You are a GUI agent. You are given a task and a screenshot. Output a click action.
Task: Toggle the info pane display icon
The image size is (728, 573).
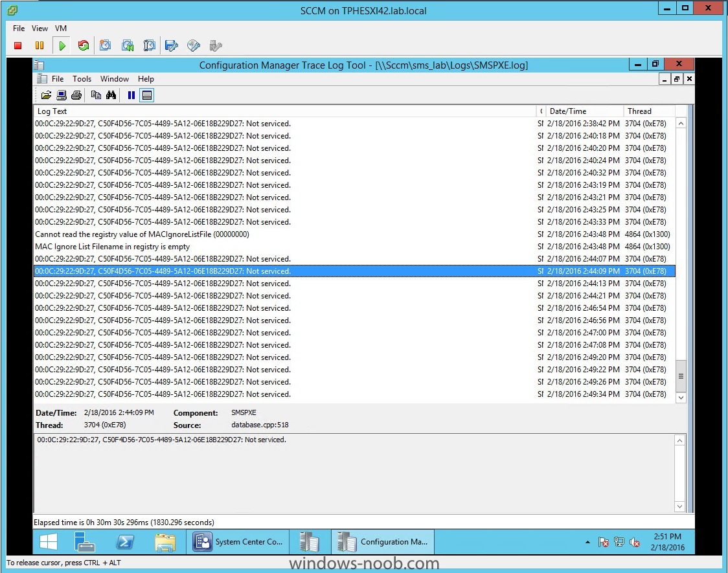(x=147, y=95)
